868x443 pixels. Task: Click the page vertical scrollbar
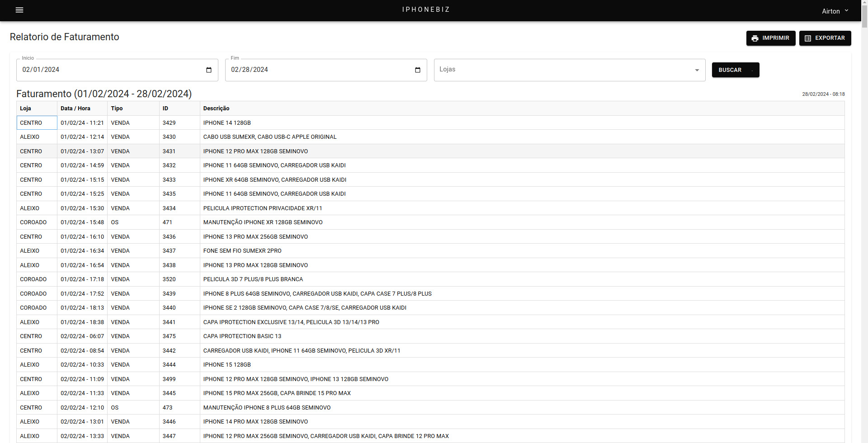tap(864, 226)
